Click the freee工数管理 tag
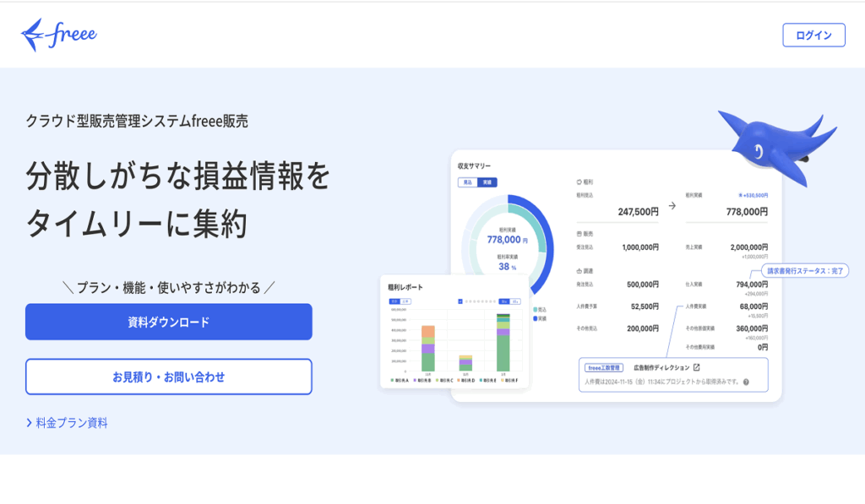 tap(604, 368)
